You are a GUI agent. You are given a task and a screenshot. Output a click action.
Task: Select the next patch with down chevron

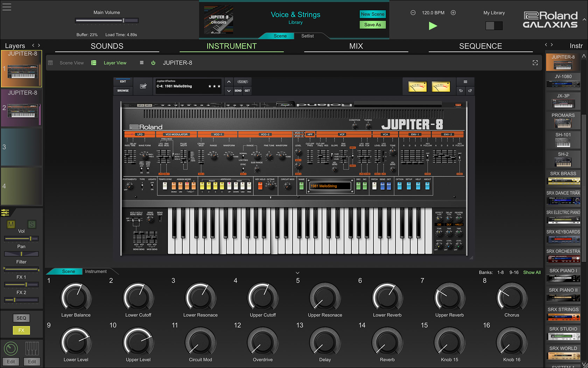(x=229, y=91)
